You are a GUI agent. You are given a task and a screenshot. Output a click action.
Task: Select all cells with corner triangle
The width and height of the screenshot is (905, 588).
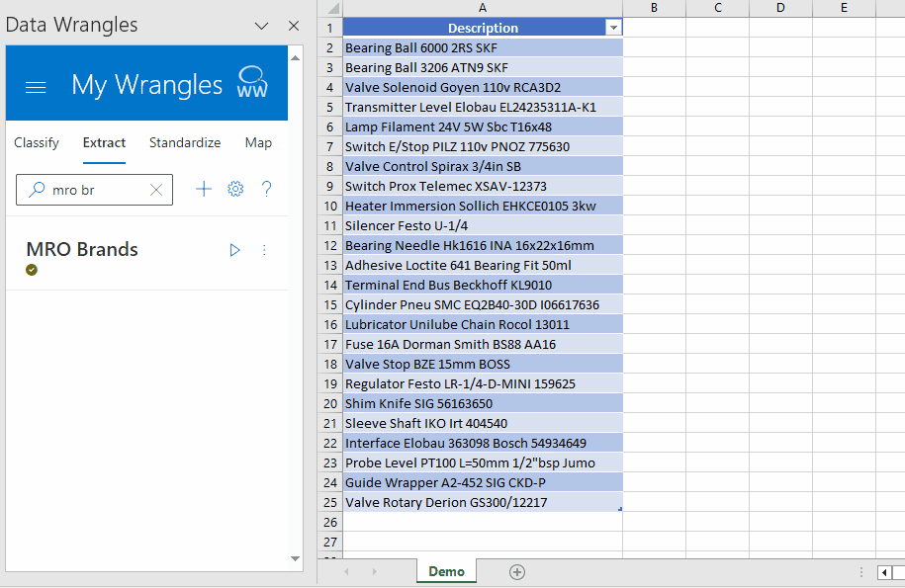333,8
